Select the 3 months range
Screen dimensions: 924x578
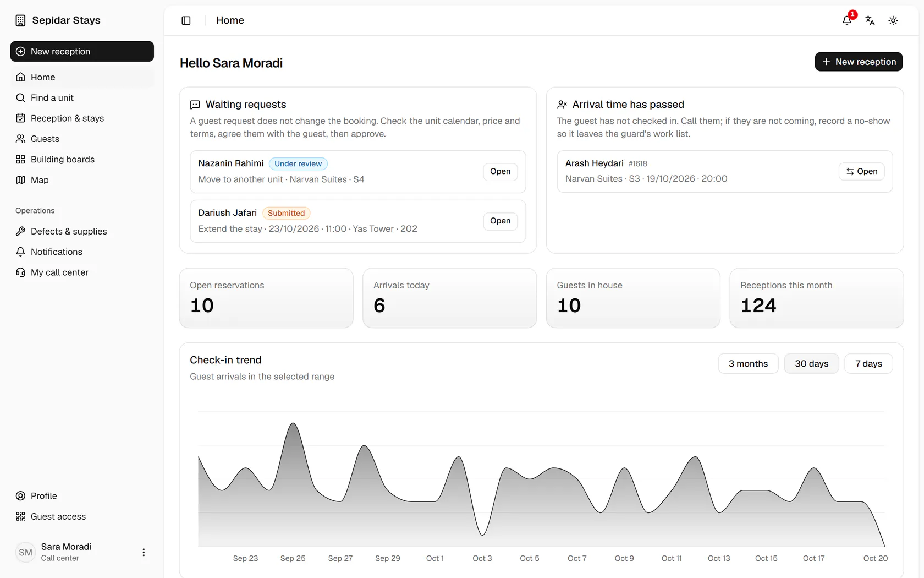tap(748, 363)
